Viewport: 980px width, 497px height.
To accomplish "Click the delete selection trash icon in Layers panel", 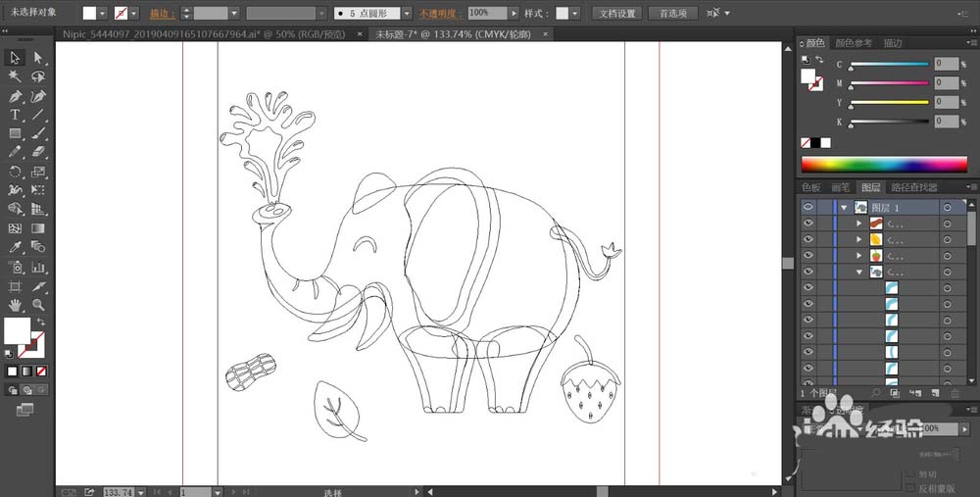I will pyautogui.click(x=955, y=393).
